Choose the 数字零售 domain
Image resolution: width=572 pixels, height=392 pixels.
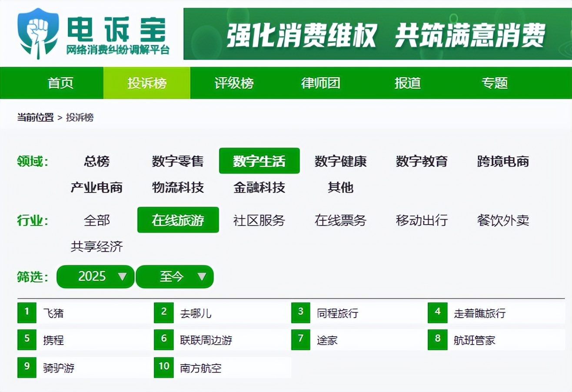178,161
